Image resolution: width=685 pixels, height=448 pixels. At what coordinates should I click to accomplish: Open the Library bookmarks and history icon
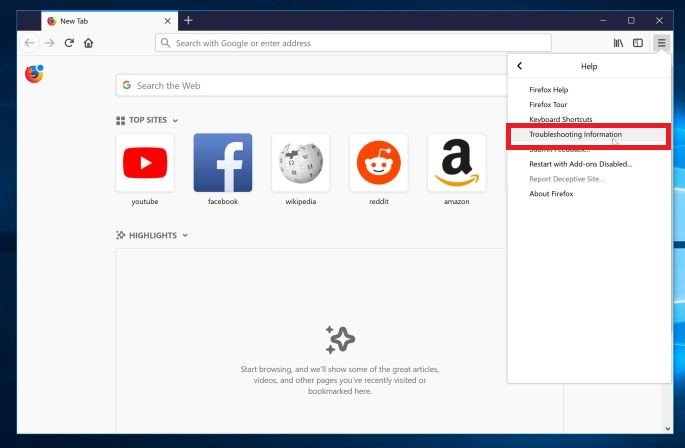[x=618, y=43]
